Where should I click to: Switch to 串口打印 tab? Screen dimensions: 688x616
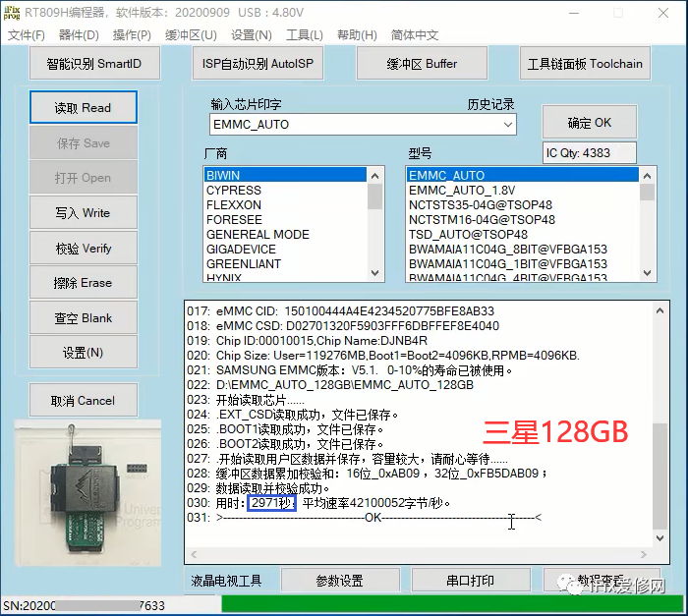(471, 581)
